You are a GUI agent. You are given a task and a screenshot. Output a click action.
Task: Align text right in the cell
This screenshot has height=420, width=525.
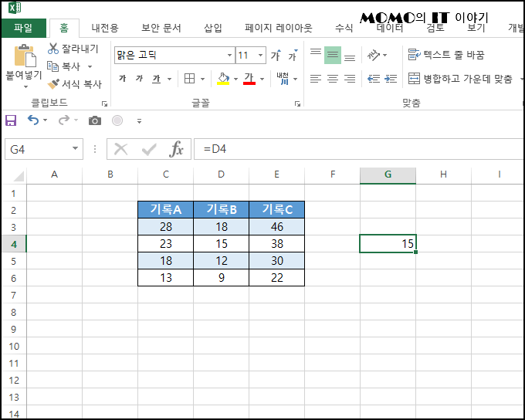pyautogui.click(x=350, y=79)
